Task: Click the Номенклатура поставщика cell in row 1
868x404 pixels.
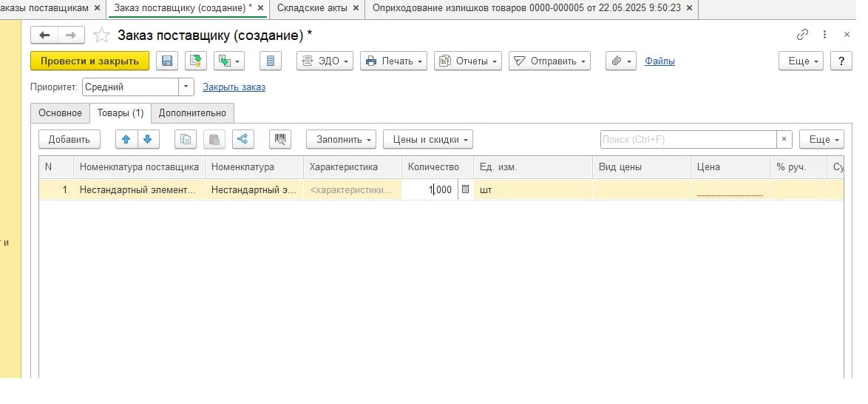Action: pos(139,189)
